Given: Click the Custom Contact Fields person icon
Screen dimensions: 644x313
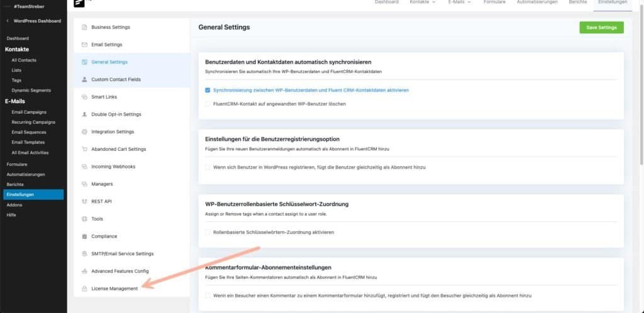Looking at the screenshot, I should [x=85, y=80].
